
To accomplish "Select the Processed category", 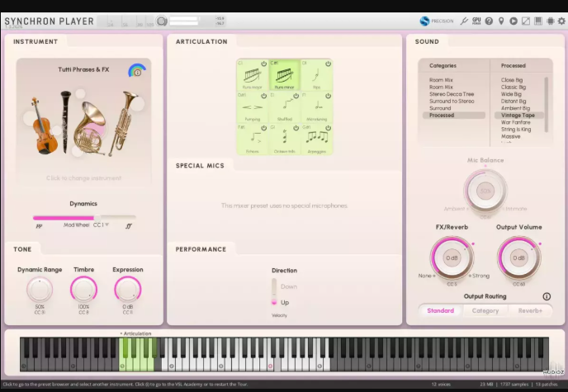I will coord(453,115).
